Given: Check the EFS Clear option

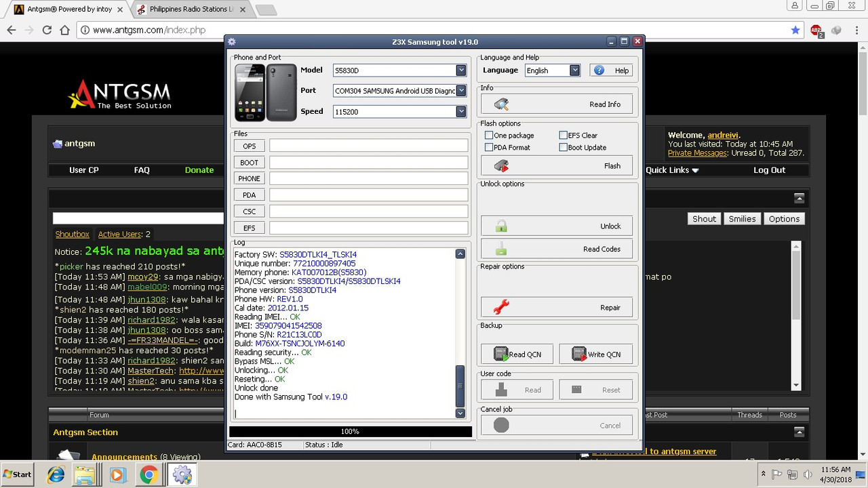Looking at the screenshot, I should [x=563, y=136].
